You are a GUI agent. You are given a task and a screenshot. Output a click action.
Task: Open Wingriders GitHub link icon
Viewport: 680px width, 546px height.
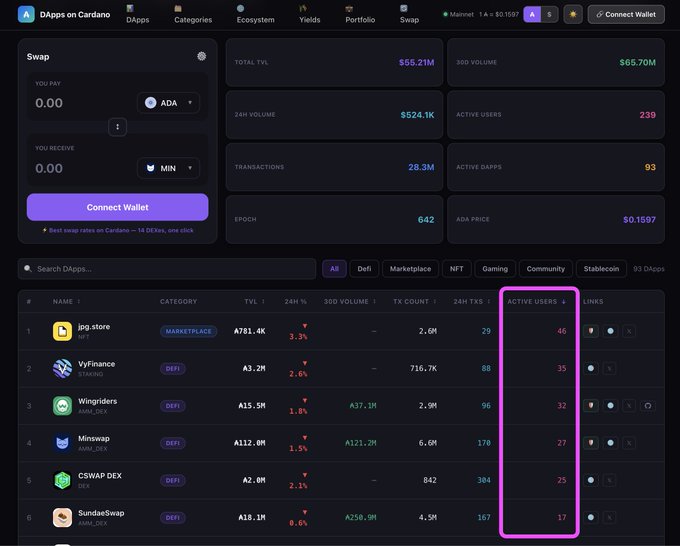647,406
